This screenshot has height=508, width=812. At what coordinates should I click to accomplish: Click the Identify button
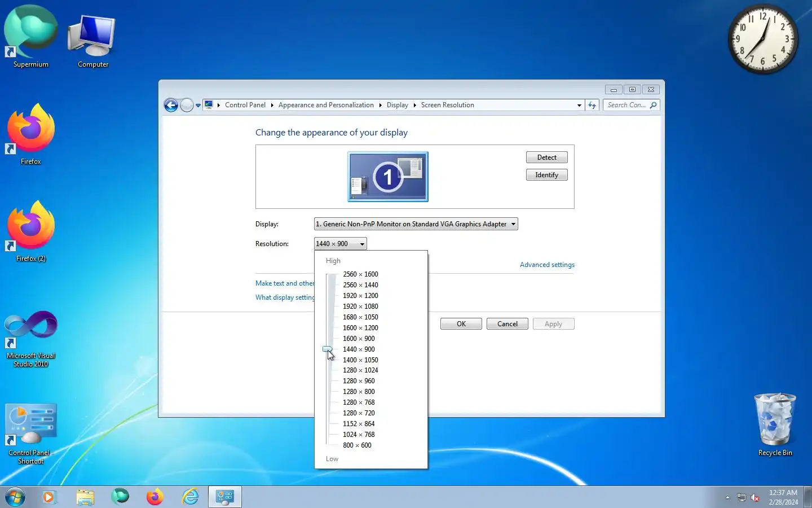tap(547, 175)
